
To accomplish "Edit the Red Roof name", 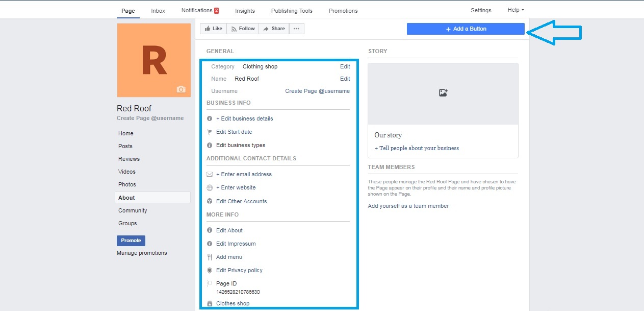I will point(345,79).
